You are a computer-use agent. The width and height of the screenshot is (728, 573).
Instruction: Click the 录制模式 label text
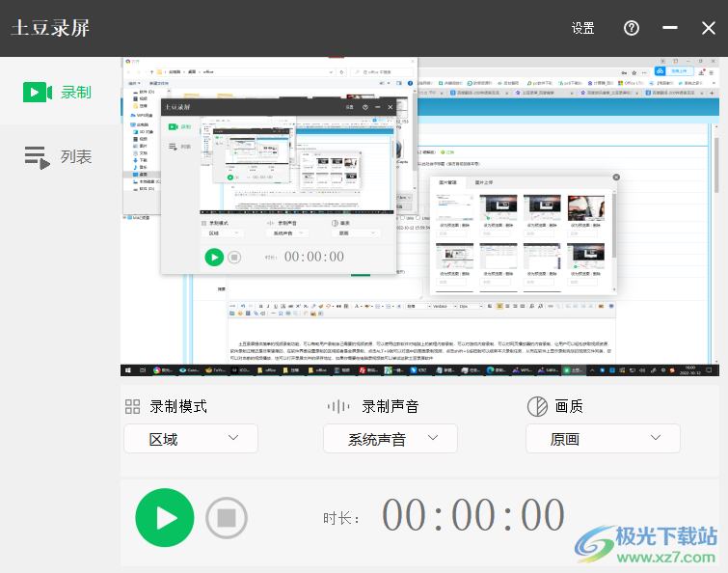click(x=178, y=407)
